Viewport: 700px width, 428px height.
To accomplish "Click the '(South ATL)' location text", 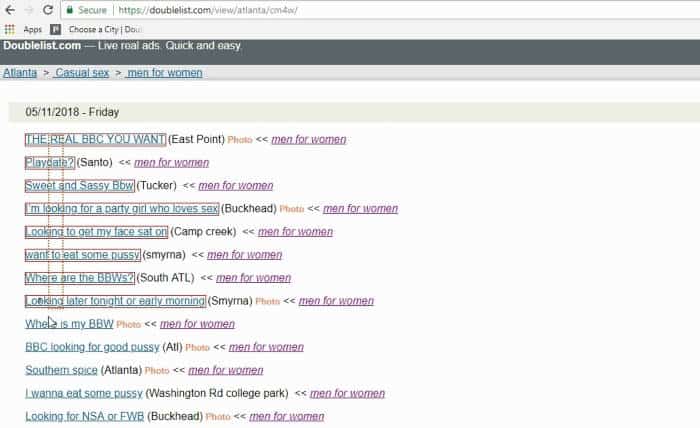I will coord(165,278).
